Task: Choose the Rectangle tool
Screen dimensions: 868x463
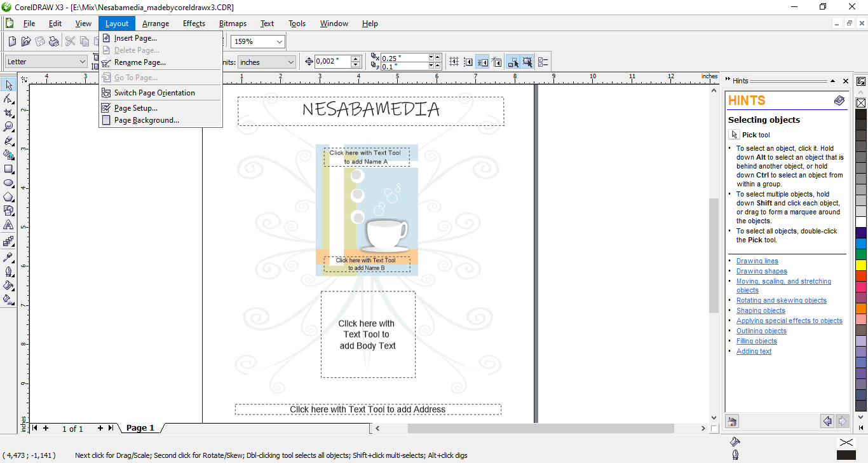Action: (x=9, y=169)
